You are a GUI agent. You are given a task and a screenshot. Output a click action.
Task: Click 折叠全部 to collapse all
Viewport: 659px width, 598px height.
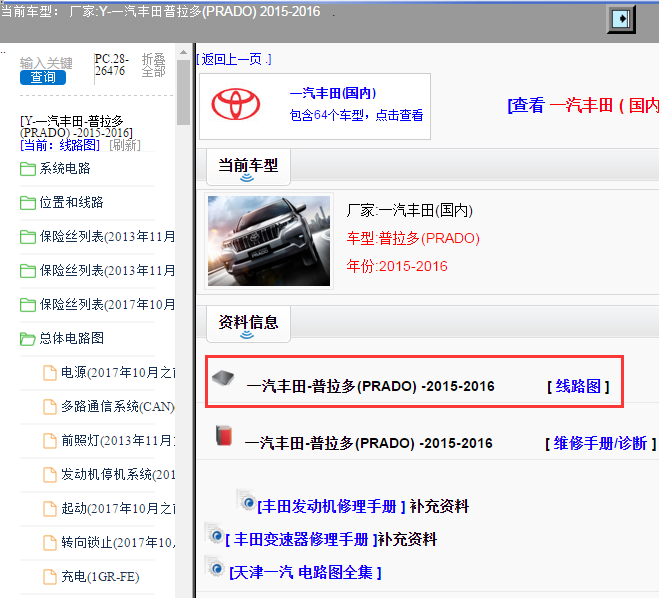point(153,65)
